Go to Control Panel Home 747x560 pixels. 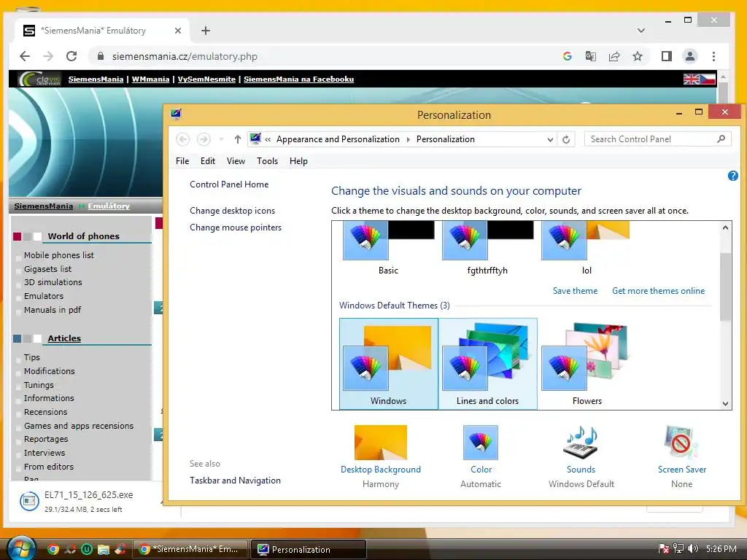[229, 184]
